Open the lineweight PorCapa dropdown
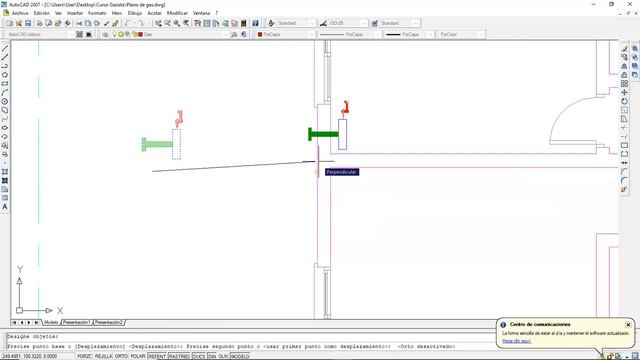 click(409, 35)
